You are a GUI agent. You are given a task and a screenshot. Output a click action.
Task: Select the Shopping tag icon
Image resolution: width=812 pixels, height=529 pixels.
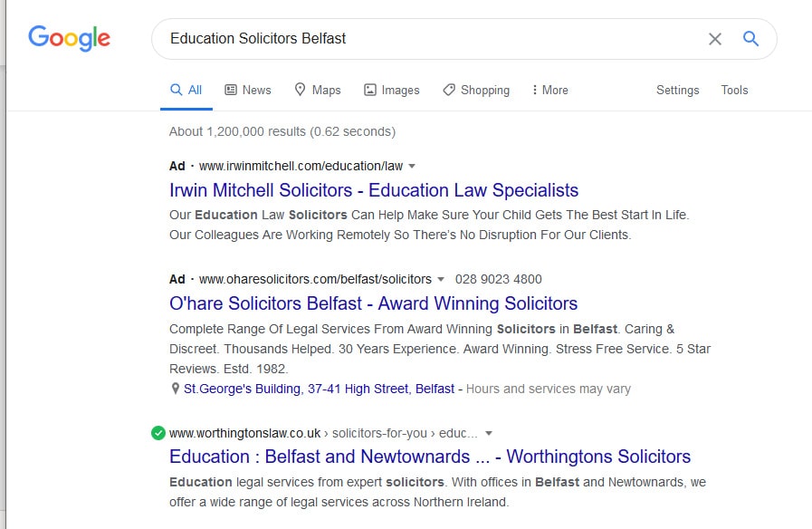pos(448,90)
